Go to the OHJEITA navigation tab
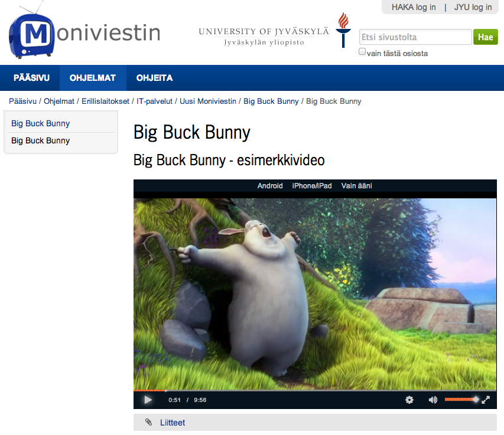Screen dimensions: 504x435 coord(154,78)
